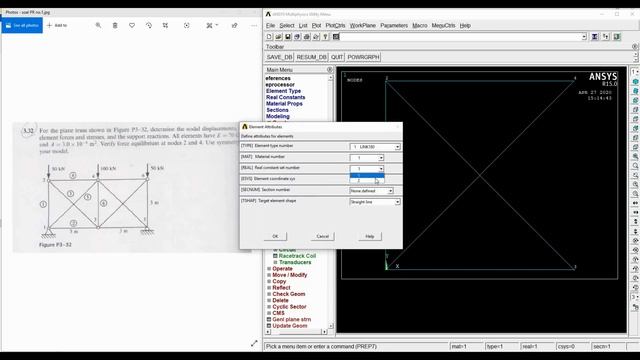This screenshot has height=360, width=640.
Task: Click the zoom magnifier icon in Photos
Action: [98, 25]
